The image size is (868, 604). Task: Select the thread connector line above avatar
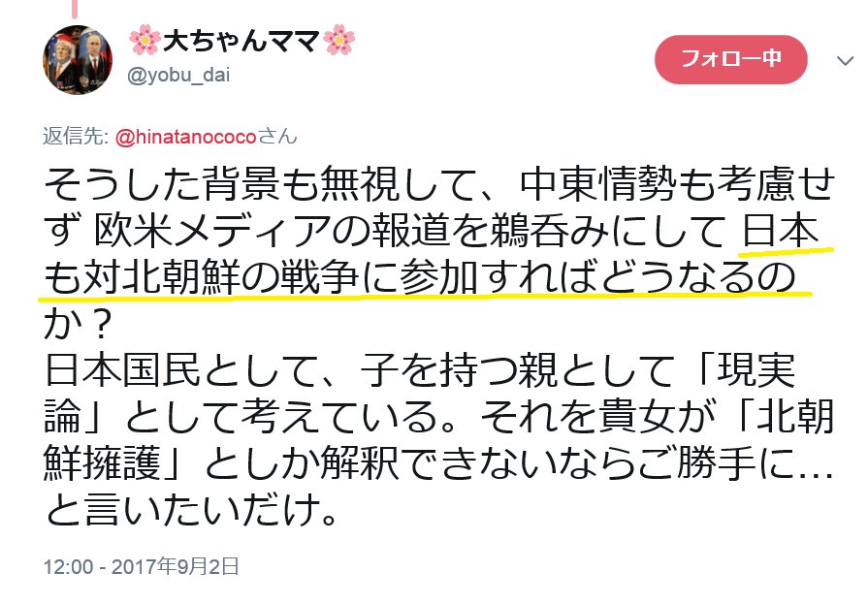(x=76, y=8)
